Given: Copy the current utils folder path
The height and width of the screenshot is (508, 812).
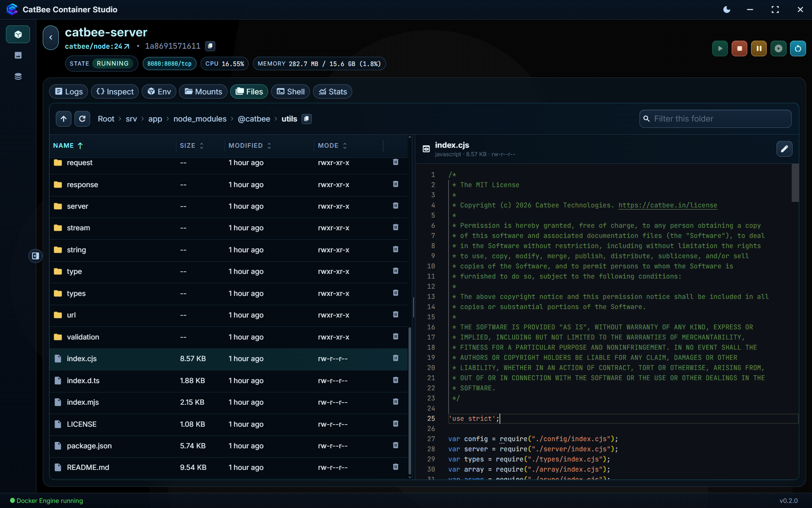Looking at the screenshot, I should [x=307, y=119].
